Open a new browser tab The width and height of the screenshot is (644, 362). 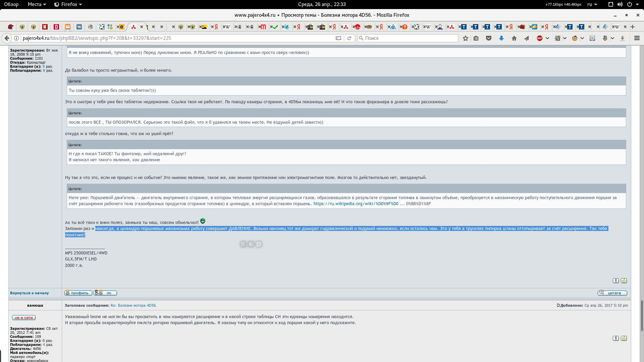[633, 27]
